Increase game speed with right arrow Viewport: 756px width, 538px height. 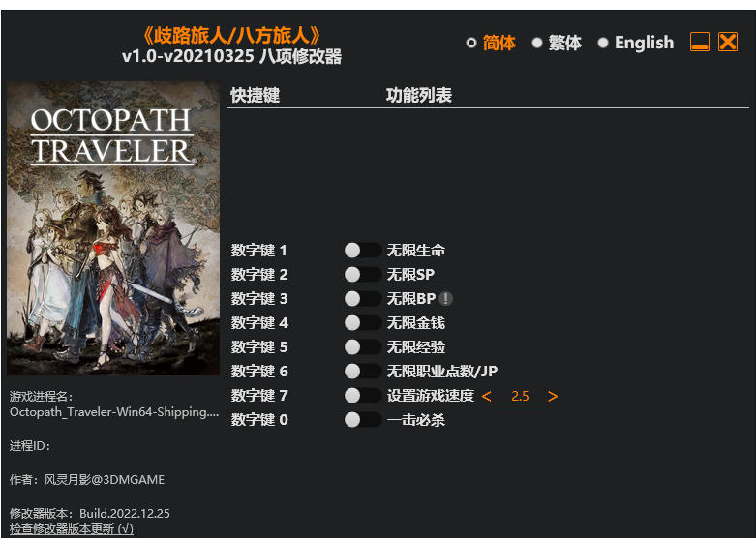click(553, 397)
